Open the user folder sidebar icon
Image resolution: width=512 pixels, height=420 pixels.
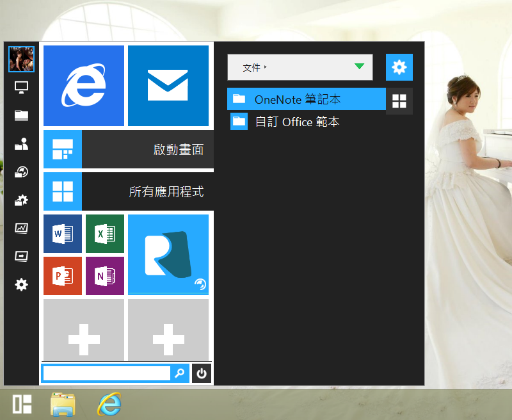[x=21, y=143]
